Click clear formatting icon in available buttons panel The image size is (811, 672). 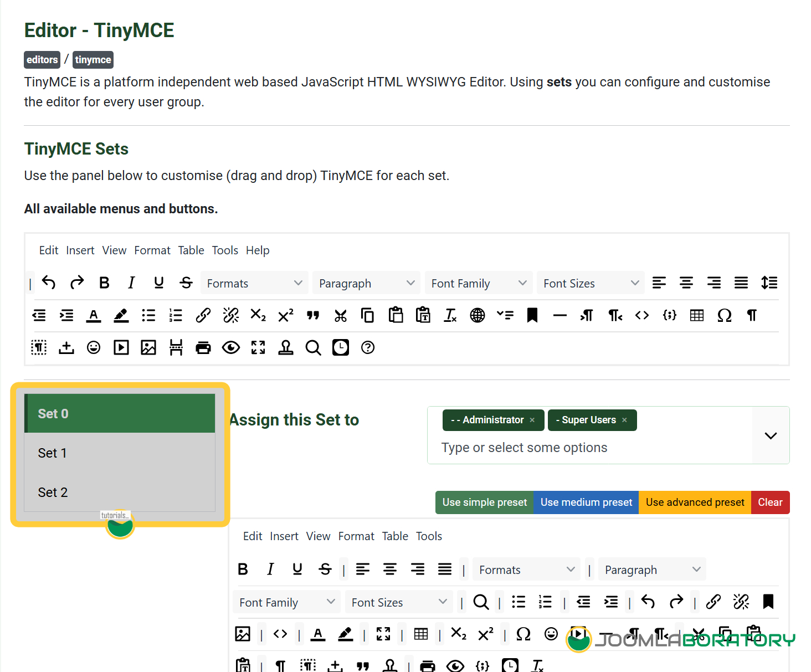pos(450,315)
